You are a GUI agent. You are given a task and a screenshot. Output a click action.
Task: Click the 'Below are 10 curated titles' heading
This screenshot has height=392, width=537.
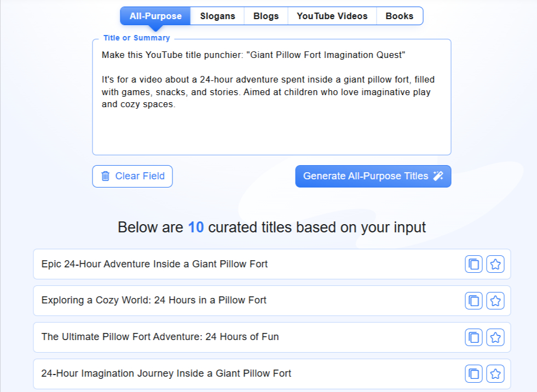point(272,227)
